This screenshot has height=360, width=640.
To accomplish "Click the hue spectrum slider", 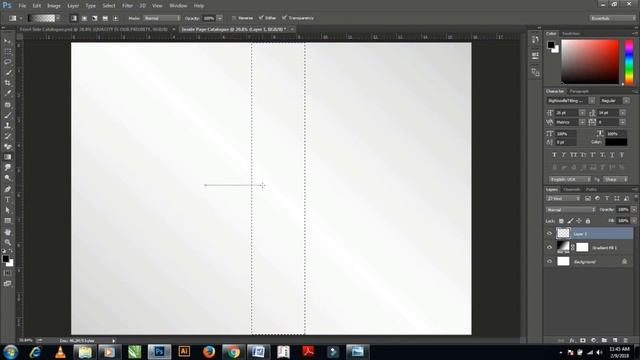I will point(629,62).
